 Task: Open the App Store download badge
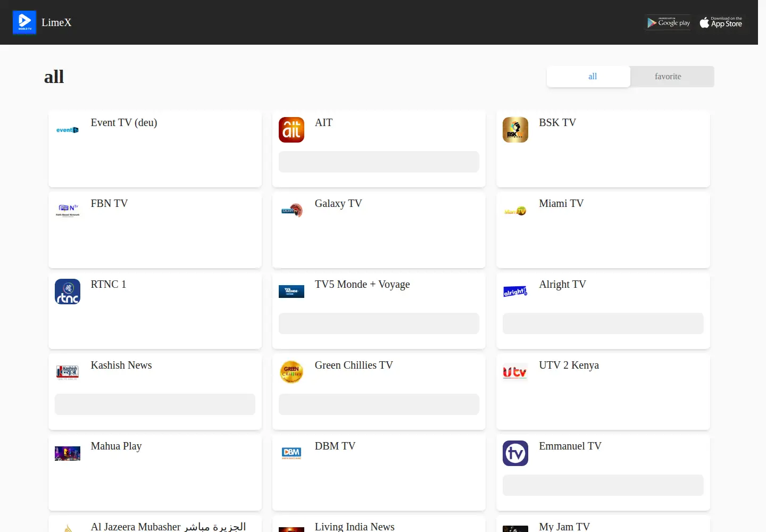721,22
